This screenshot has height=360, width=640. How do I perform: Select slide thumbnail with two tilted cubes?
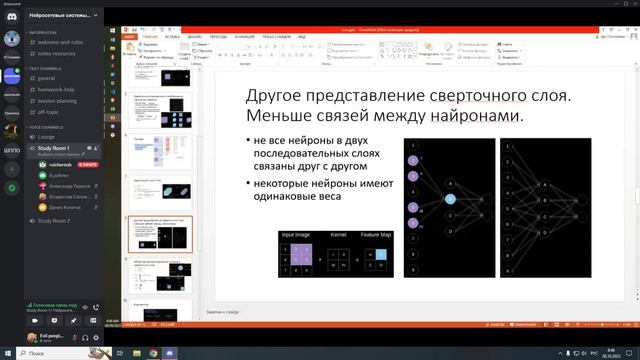(x=160, y=193)
